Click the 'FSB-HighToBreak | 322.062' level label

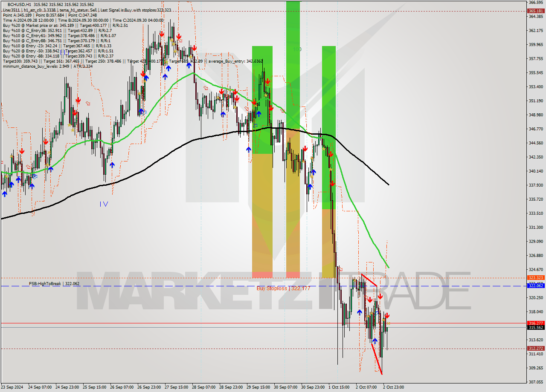pos(54,283)
